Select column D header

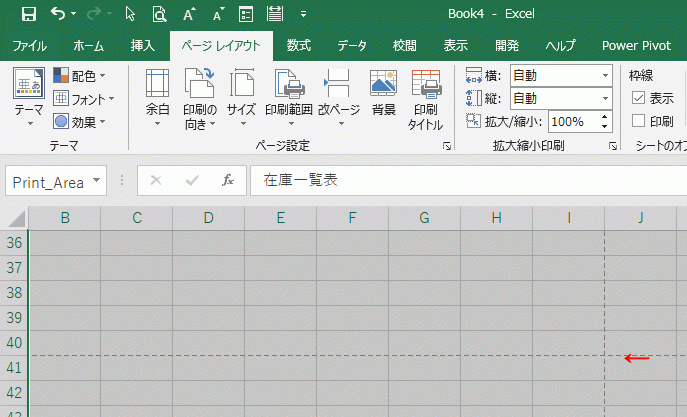pos(209,218)
